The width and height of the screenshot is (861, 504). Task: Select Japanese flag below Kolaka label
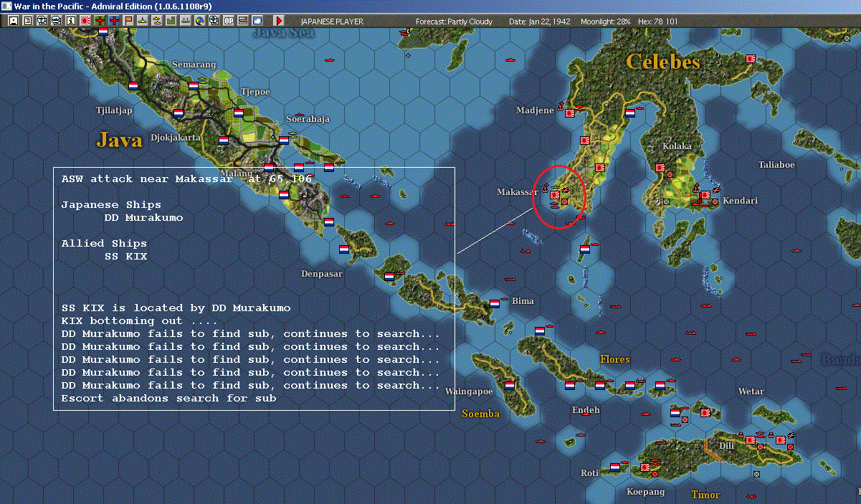(x=660, y=168)
